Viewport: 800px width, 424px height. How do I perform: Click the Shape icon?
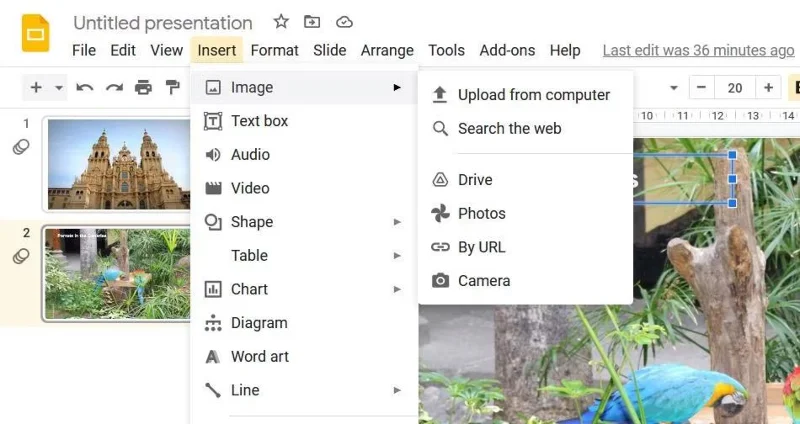pyautogui.click(x=213, y=222)
